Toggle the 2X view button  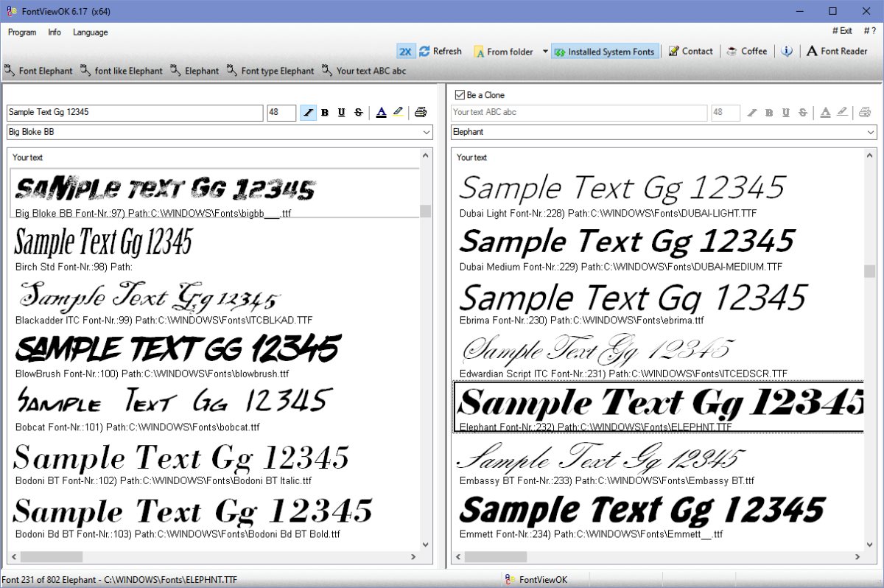point(405,52)
